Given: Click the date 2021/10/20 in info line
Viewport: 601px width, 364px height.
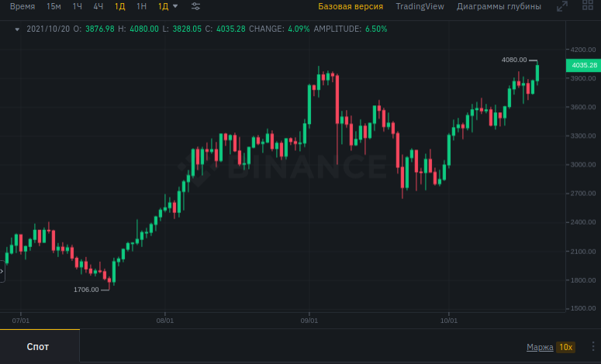Looking at the screenshot, I should [x=48, y=29].
